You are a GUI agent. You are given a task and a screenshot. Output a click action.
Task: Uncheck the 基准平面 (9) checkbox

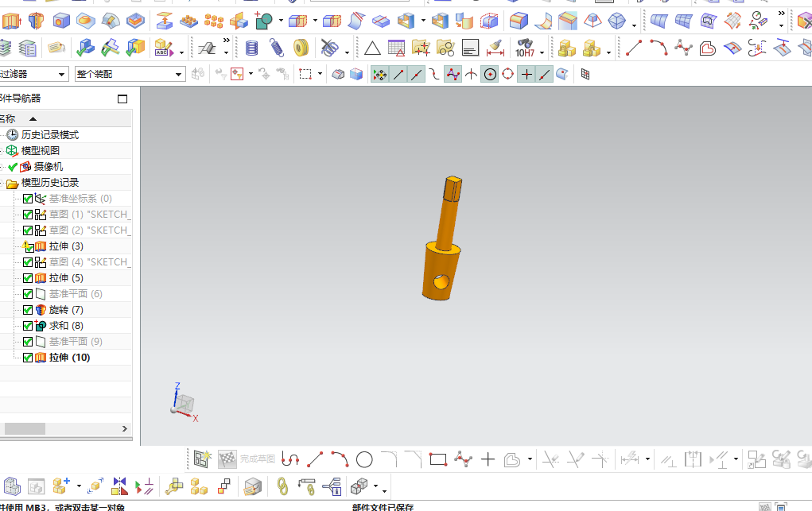coord(28,342)
